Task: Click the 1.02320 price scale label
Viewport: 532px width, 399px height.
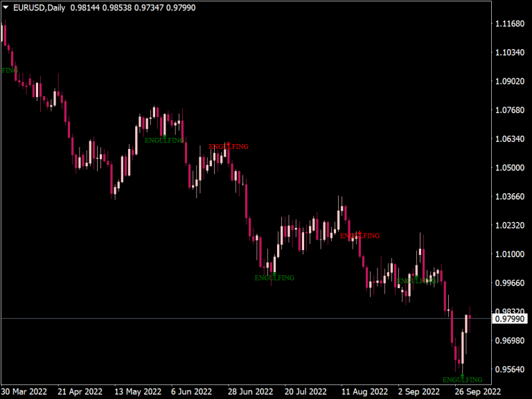Action: click(510, 226)
